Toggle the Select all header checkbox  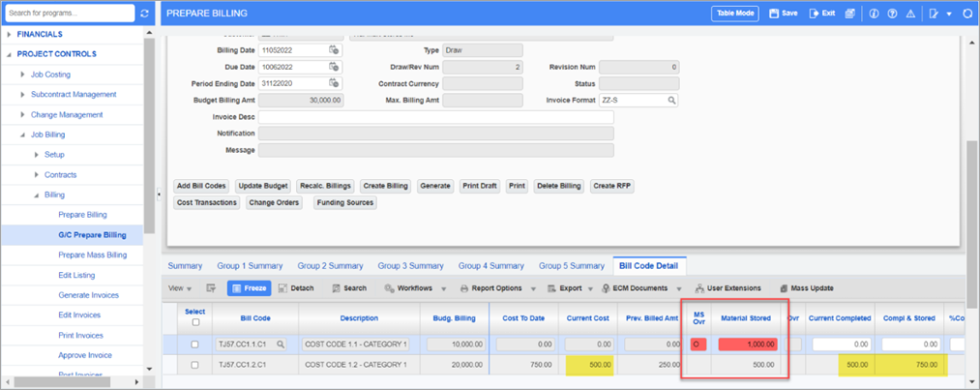tap(195, 322)
